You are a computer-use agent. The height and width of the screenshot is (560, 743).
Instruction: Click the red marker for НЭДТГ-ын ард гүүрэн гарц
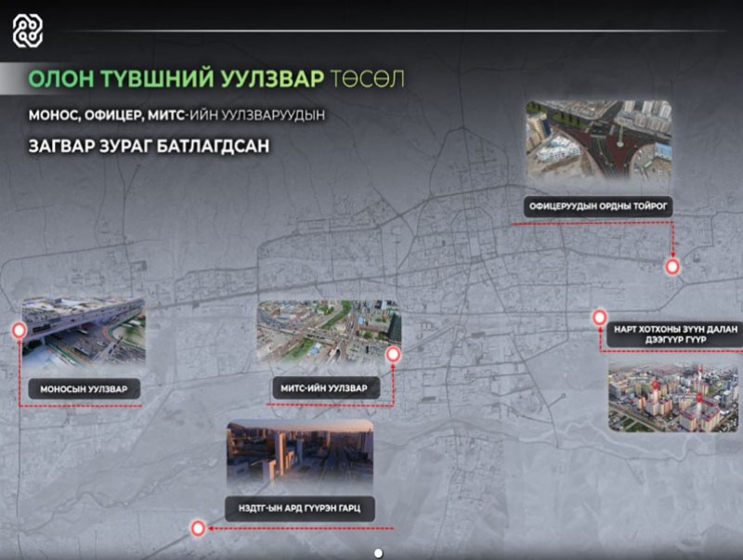click(197, 528)
